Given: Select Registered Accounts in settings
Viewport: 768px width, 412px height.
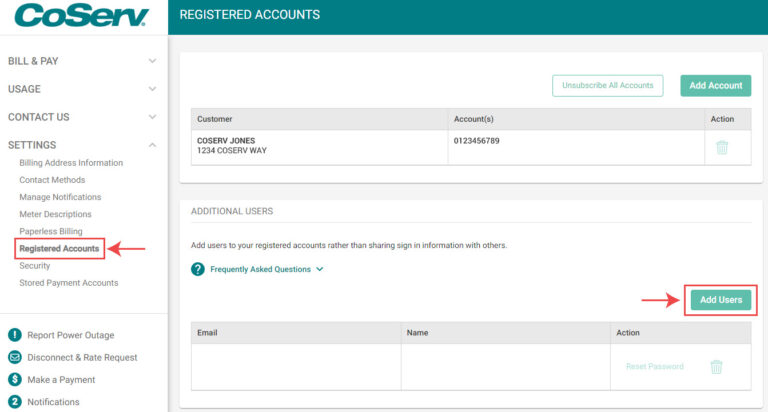Looking at the screenshot, I should 59,248.
